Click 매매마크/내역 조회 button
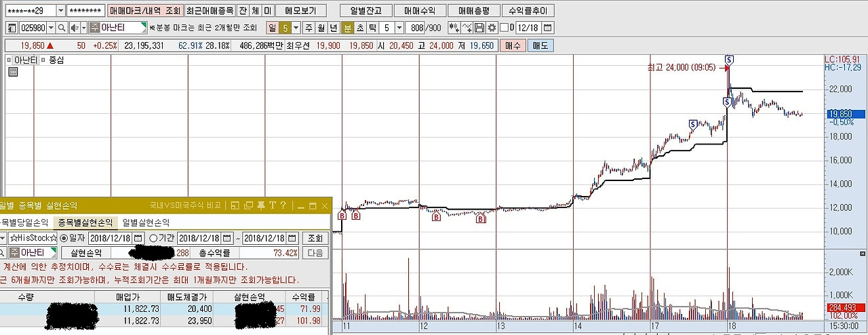 tap(145, 11)
